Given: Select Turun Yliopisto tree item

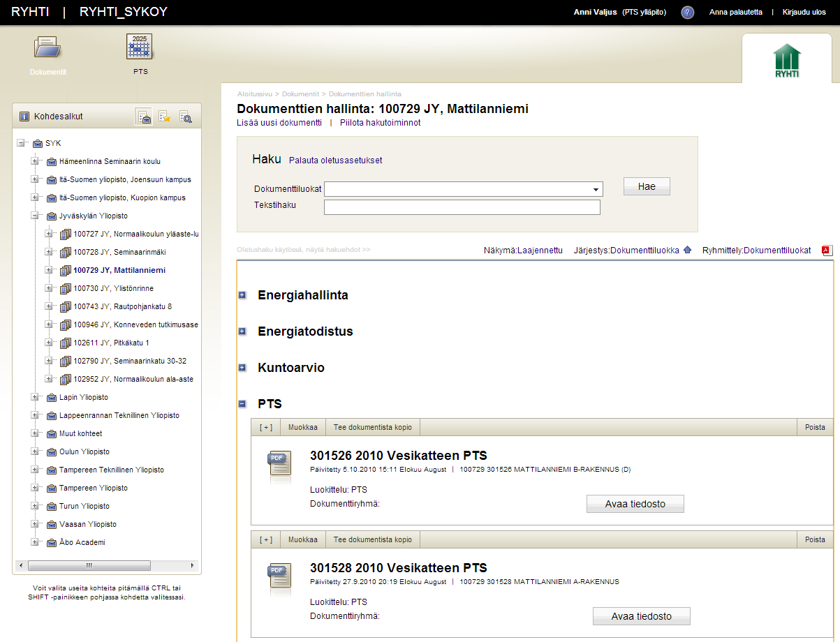Looking at the screenshot, I should point(84,506).
